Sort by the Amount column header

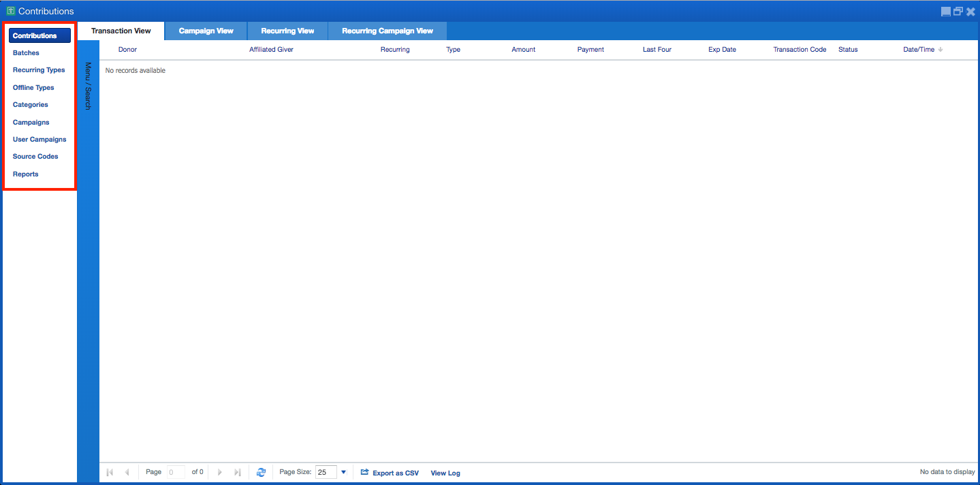524,50
